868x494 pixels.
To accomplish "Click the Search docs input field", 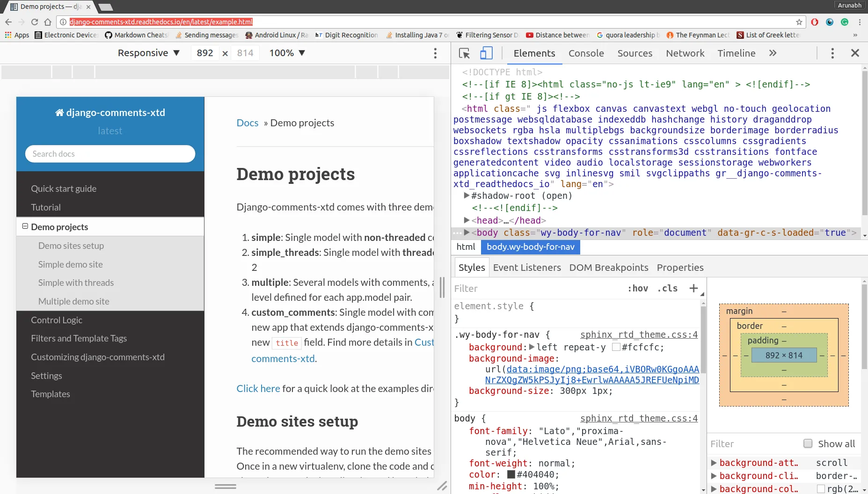I will (x=110, y=154).
